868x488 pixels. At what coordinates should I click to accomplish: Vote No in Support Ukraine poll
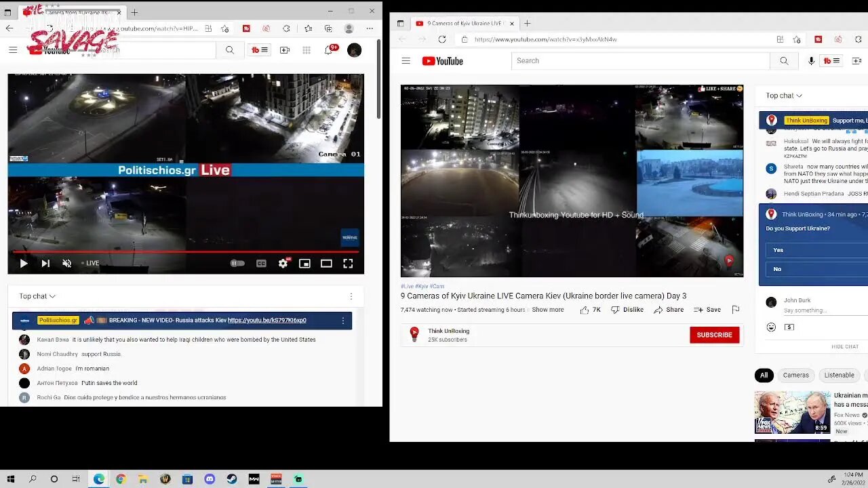pos(817,269)
